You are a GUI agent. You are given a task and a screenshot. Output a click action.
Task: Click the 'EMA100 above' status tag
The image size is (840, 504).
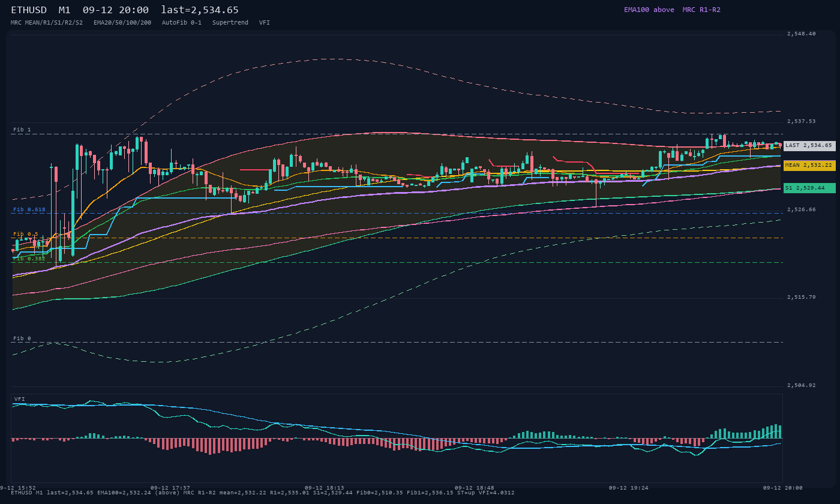[649, 10]
